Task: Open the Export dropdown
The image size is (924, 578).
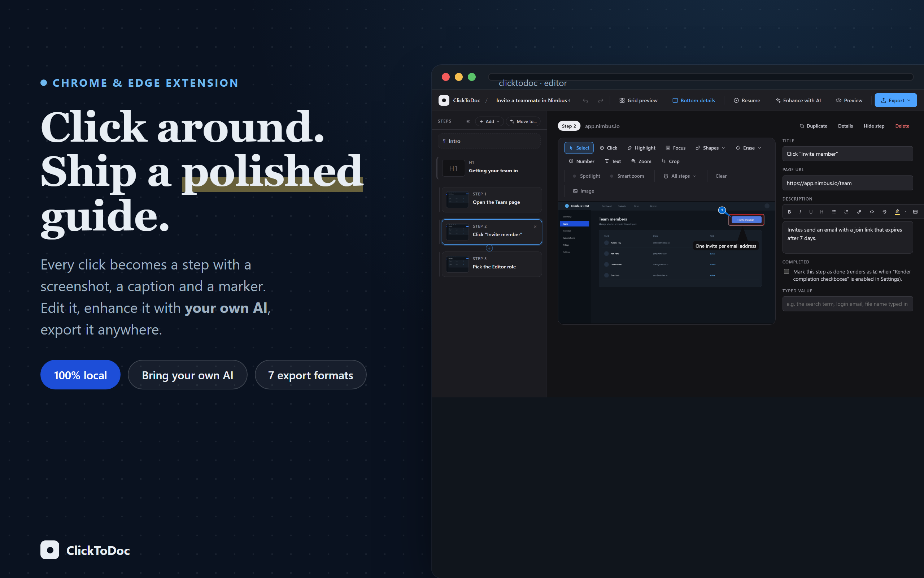Action: (x=896, y=100)
